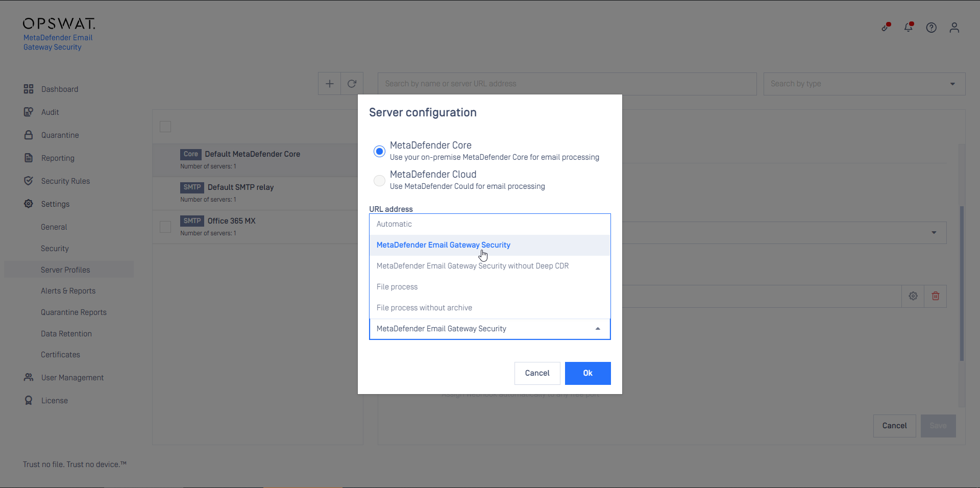Click the refresh list icon

click(352, 84)
